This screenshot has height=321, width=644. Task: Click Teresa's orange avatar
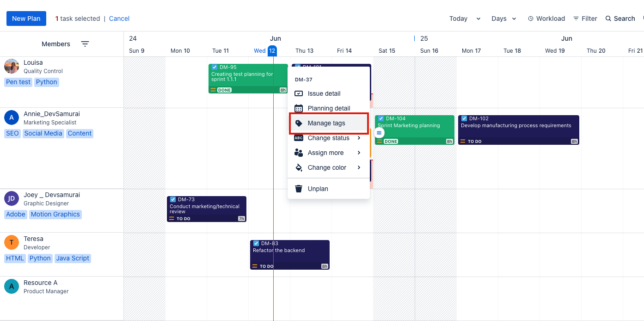coord(12,242)
